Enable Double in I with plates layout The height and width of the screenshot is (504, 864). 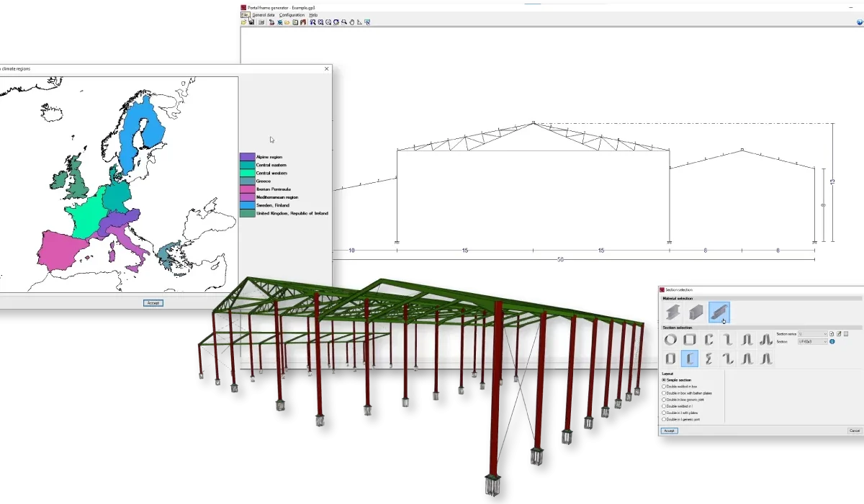pyautogui.click(x=664, y=413)
